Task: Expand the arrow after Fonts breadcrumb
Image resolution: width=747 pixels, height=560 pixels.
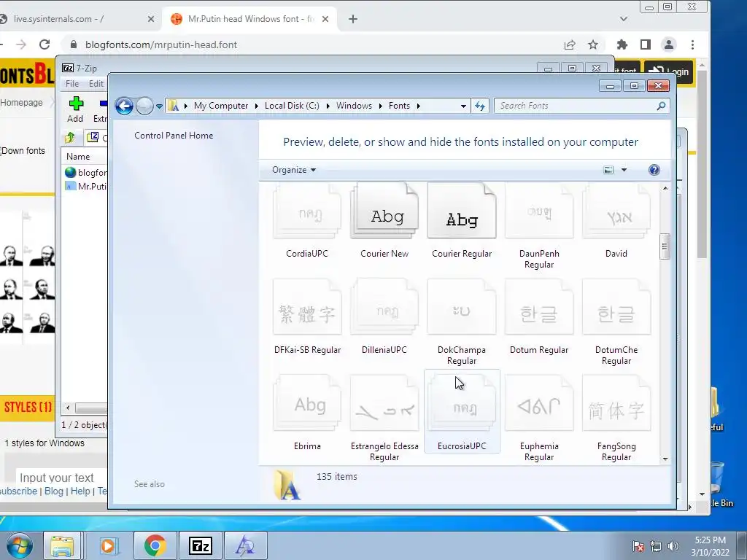Action: coord(418,106)
